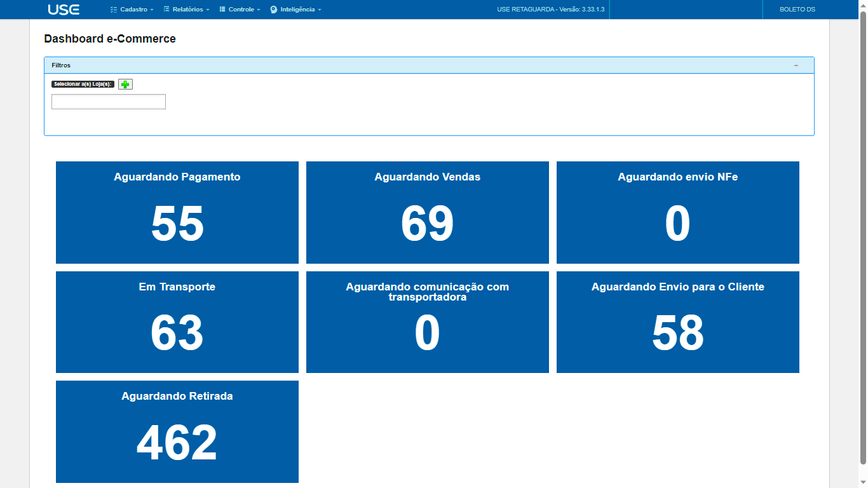Collapse the Filtros panel with minus icon
The image size is (868, 488).
click(796, 65)
